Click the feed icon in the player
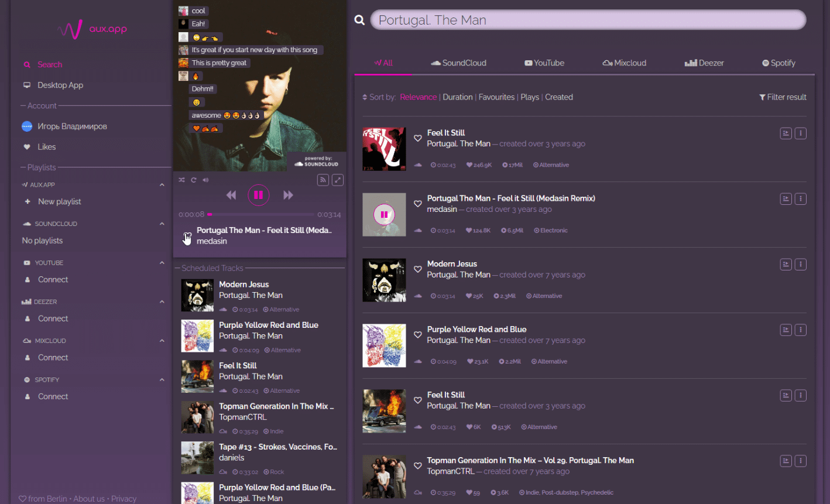The image size is (830, 504). coord(323,180)
